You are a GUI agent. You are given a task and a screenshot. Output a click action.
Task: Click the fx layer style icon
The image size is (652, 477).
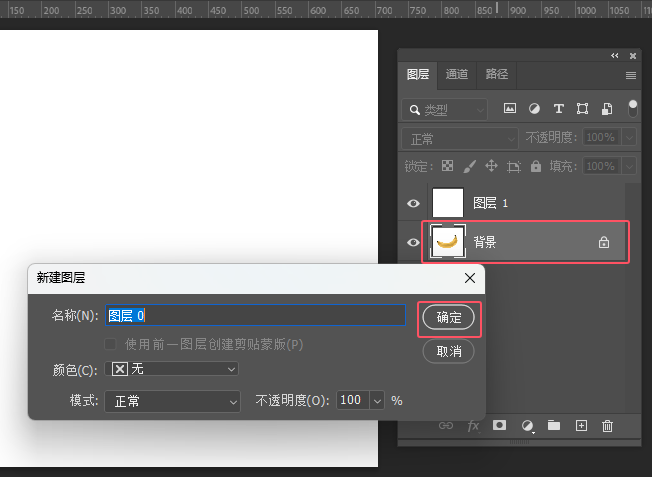click(x=474, y=426)
